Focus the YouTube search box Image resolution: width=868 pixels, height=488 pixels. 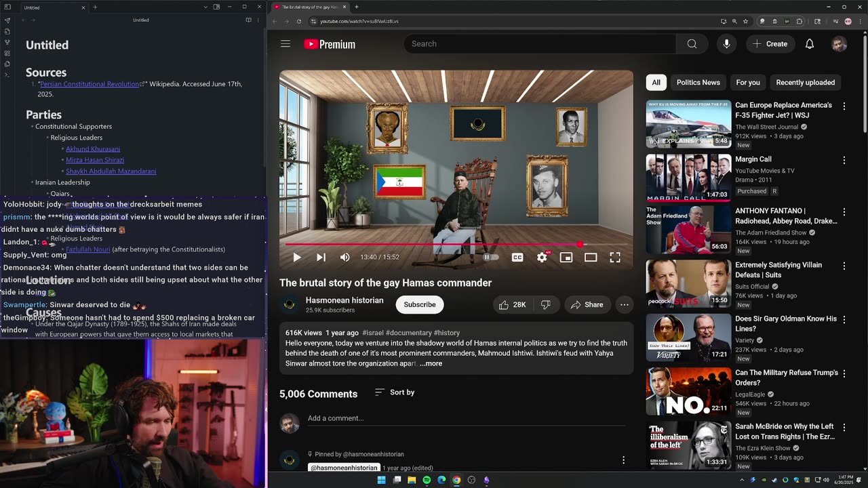point(540,44)
